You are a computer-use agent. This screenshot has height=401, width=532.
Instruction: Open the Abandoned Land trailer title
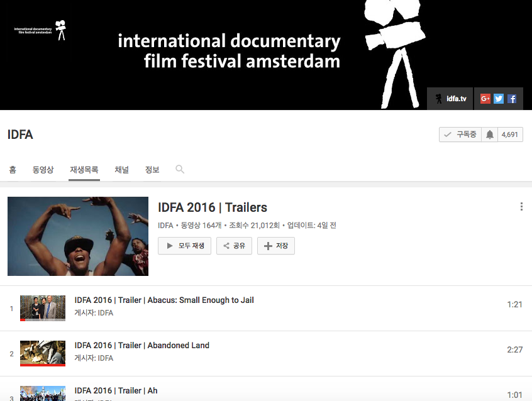click(x=142, y=345)
